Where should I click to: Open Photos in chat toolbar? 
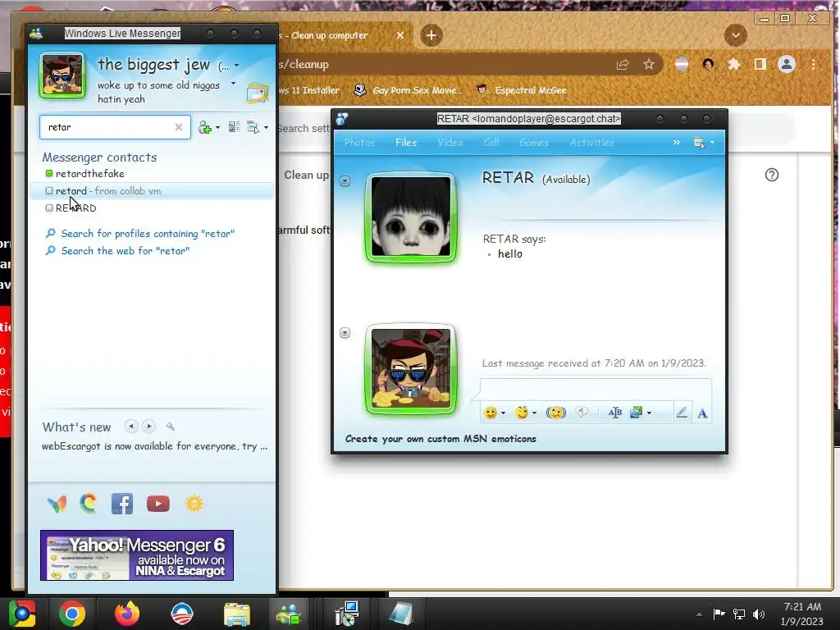coord(359,143)
